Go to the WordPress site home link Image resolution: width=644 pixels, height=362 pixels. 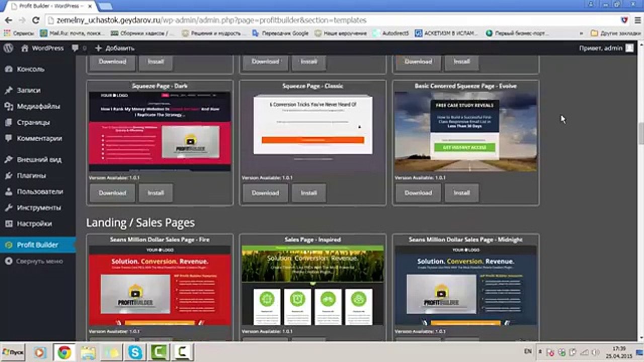pyautogui.click(x=42, y=48)
